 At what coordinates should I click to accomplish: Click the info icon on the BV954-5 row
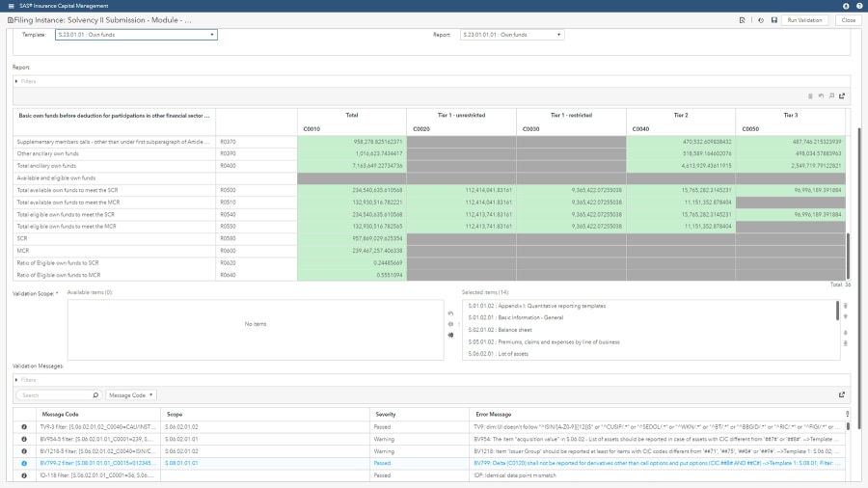coord(24,440)
